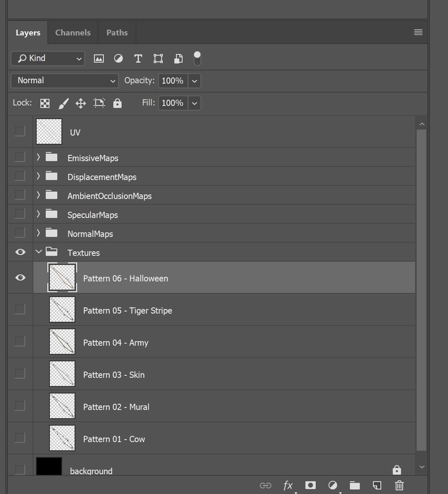Image resolution: width=448 pixels, height=494 pixels.
Task: Switch to the Paths tab
Action: (117, 32)
